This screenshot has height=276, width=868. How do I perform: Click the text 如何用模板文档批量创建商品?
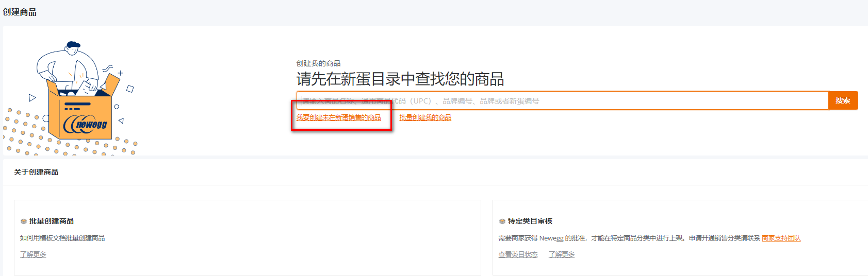62,238
